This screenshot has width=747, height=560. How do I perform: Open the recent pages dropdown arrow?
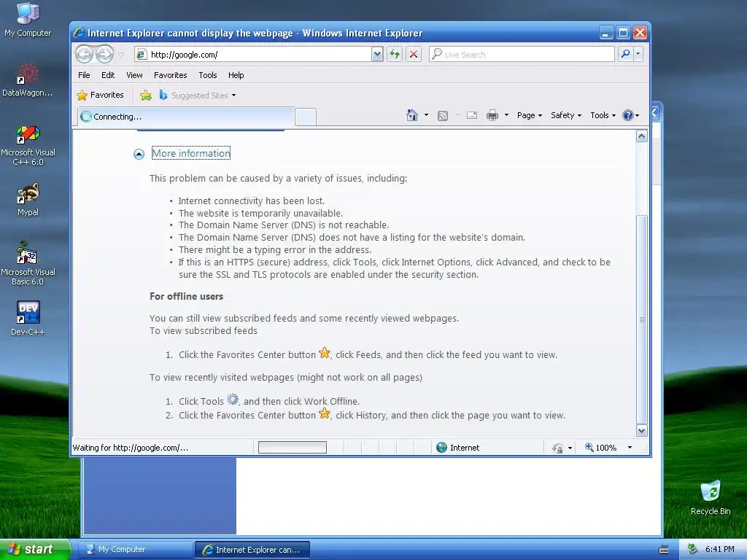pyautogui.click(x=120, y=55)
